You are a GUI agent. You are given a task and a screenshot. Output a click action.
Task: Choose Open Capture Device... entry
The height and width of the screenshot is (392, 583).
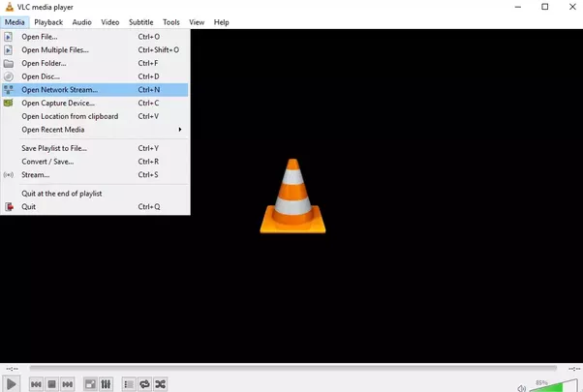[95, 103]
